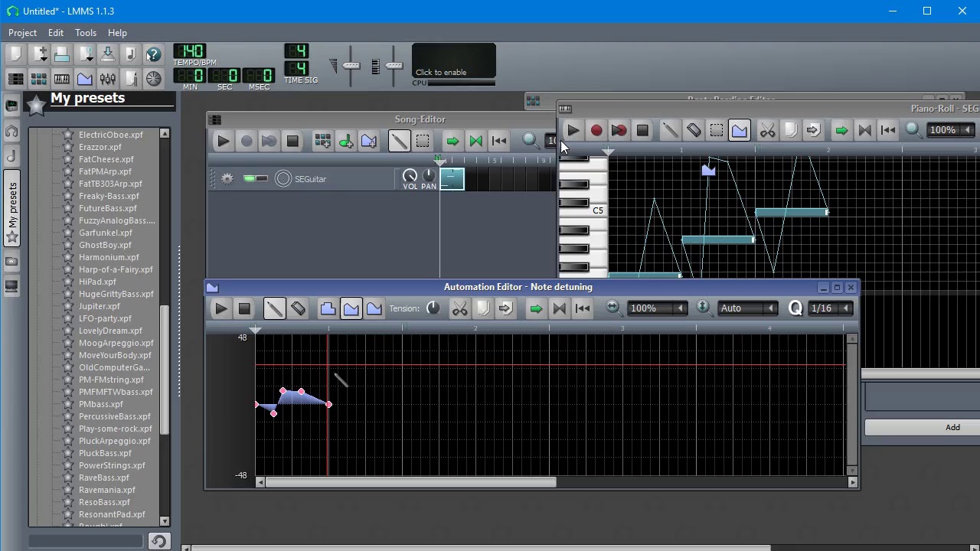Open My samples sidebar tab (headphones)

click(x=11, y=131)
